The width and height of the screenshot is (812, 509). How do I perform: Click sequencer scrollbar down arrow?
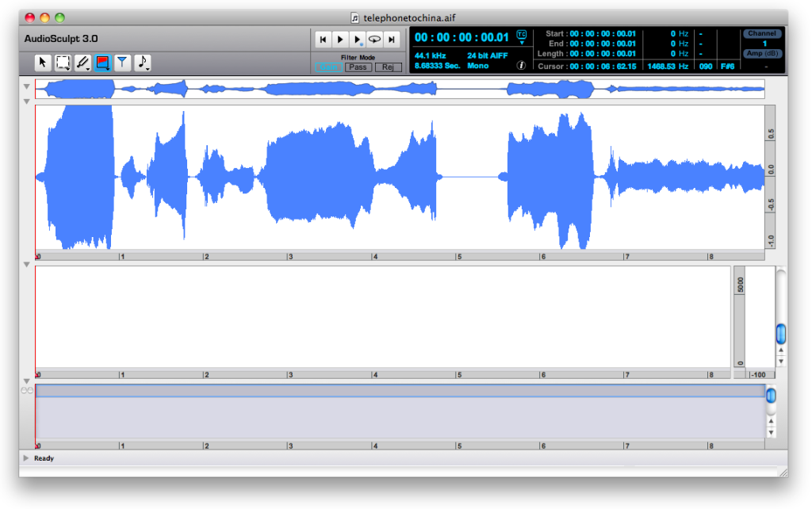[x=771, y=432]
